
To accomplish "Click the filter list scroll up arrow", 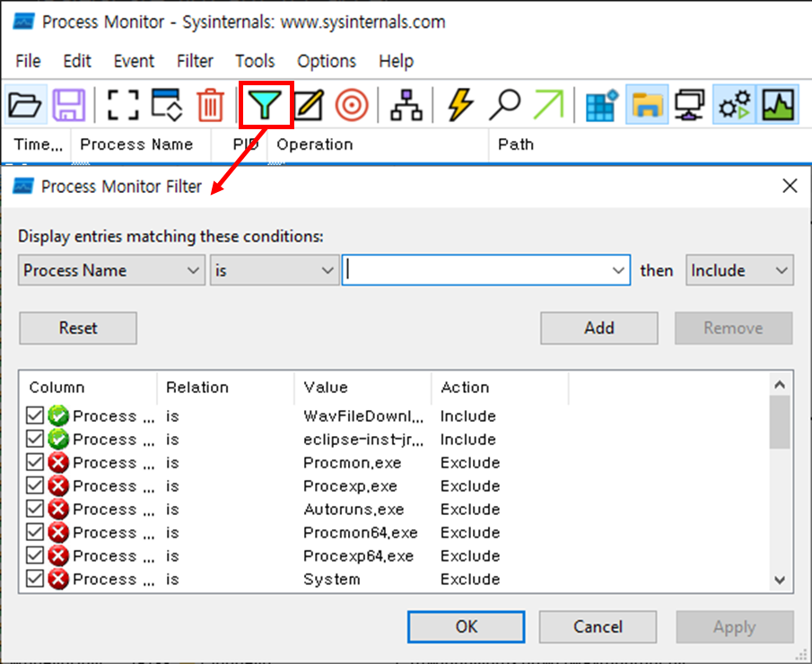I will (780, 384).
